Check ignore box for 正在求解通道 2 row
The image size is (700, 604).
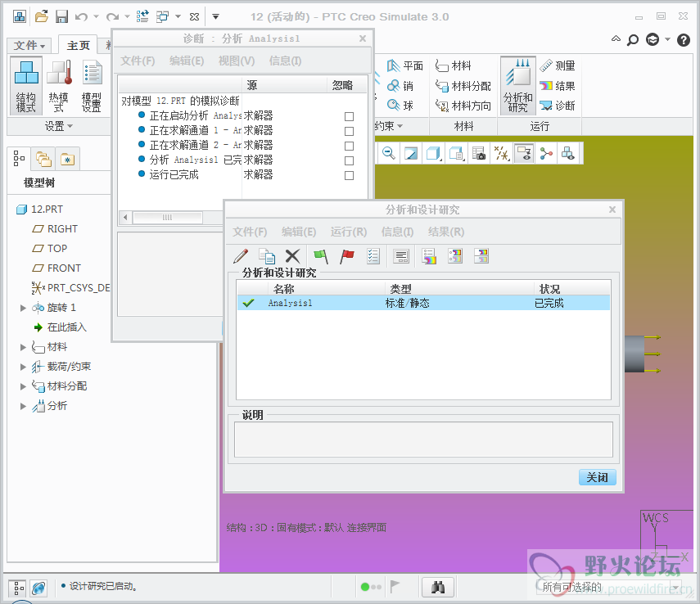tap(349, 146)
